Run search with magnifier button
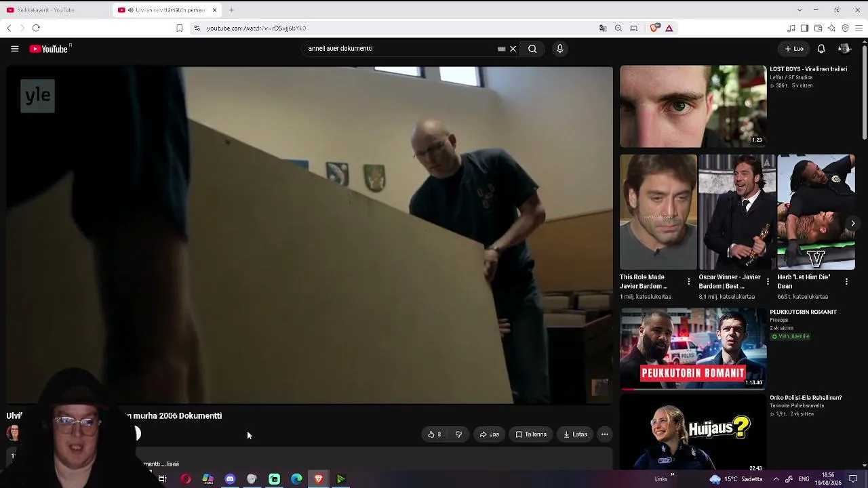868x488 pixels. [532, 49]
